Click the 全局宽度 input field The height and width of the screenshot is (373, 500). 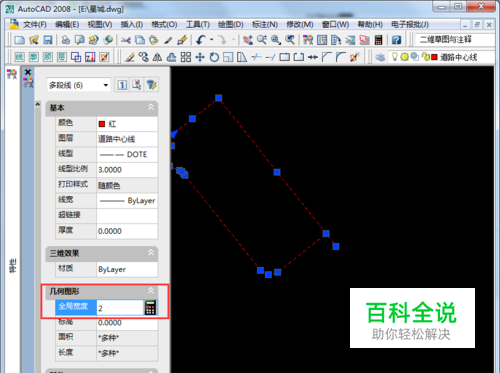click(120, 308)
